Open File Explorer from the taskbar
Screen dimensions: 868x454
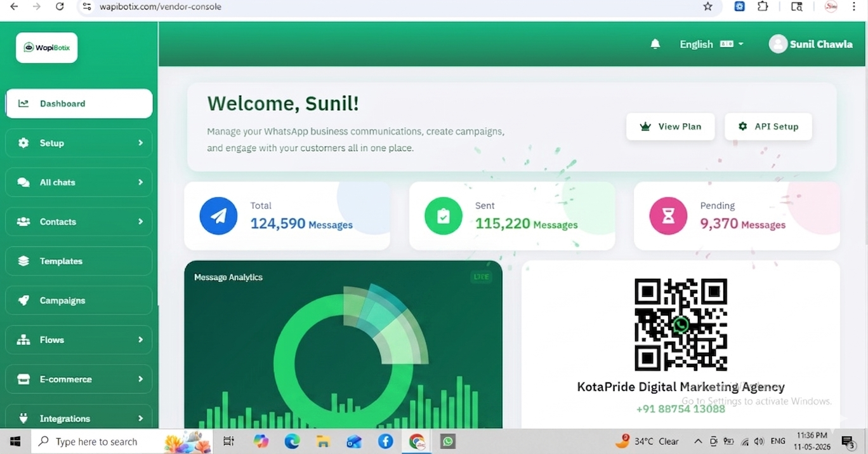323,441
